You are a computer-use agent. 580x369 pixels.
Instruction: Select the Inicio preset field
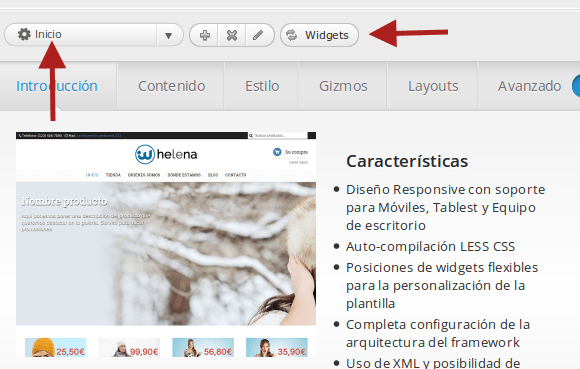click(94, 35)
